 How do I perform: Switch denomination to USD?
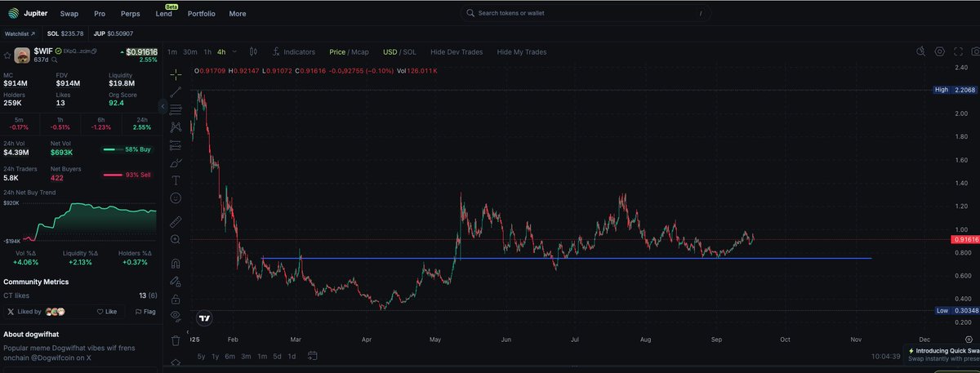click(x=390, y=51)
